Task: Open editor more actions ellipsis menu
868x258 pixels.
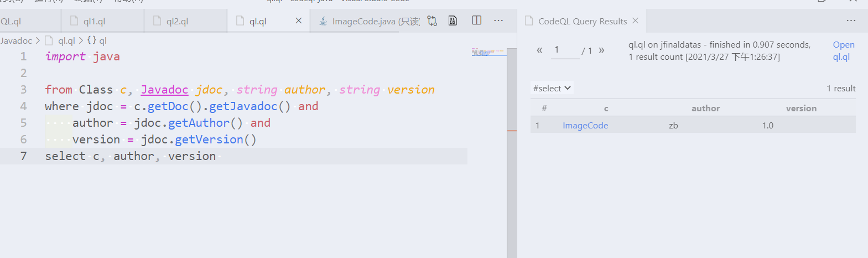Action: tap(498, 20)
